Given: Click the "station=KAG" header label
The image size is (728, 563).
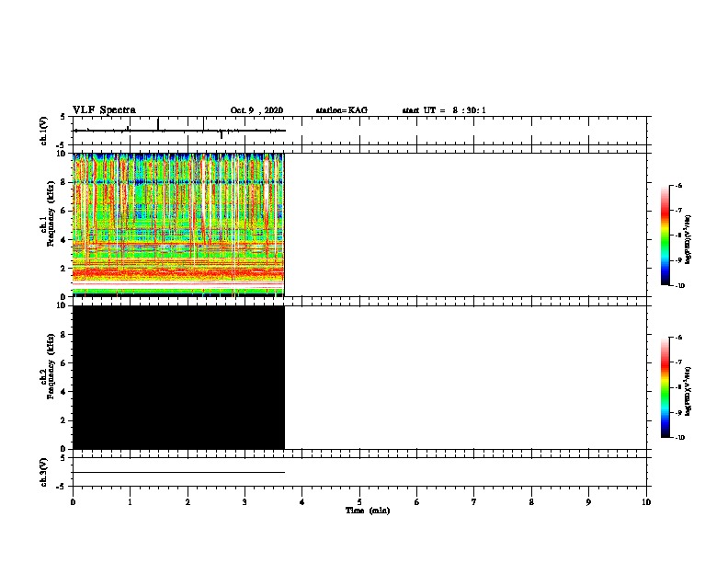Looking at the screenshot, I should pyautogui.click(x=341, y=110).
